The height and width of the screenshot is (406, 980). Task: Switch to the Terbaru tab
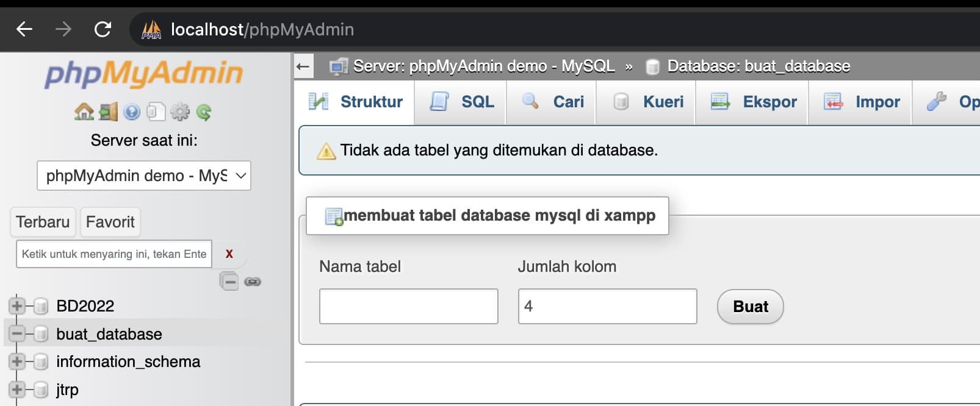click(43, 222)
